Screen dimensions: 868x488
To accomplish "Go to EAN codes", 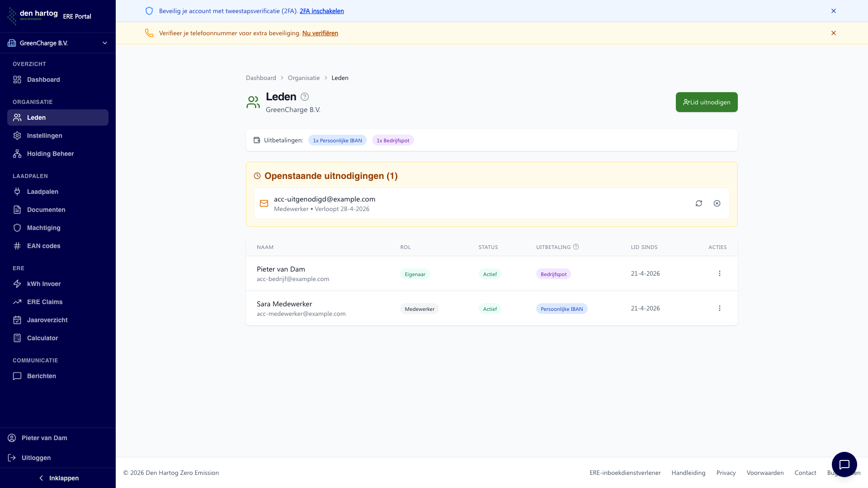I will pyautogui.click(x=58, y=246).
